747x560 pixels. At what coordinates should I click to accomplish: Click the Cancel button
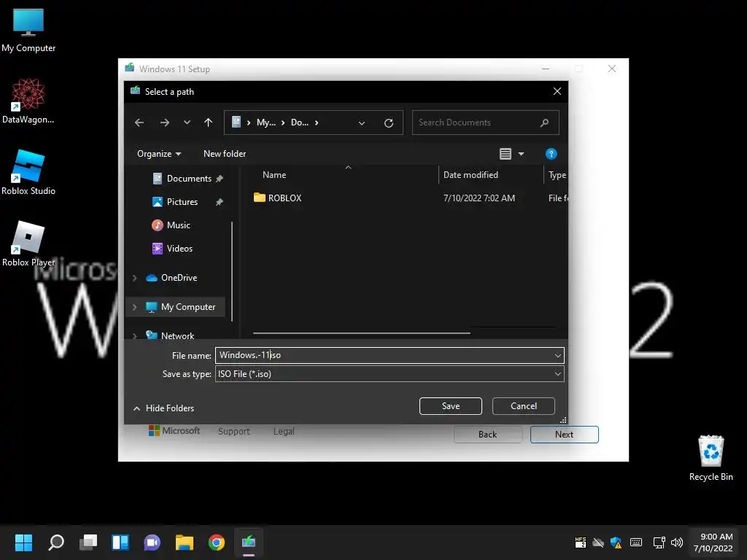tap(524, 406)
